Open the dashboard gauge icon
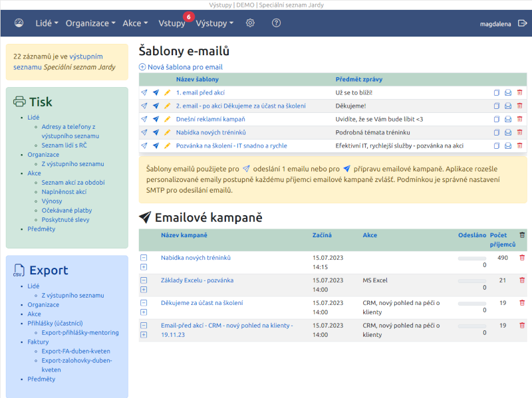532x398 pixels. (x=19, y=23)
